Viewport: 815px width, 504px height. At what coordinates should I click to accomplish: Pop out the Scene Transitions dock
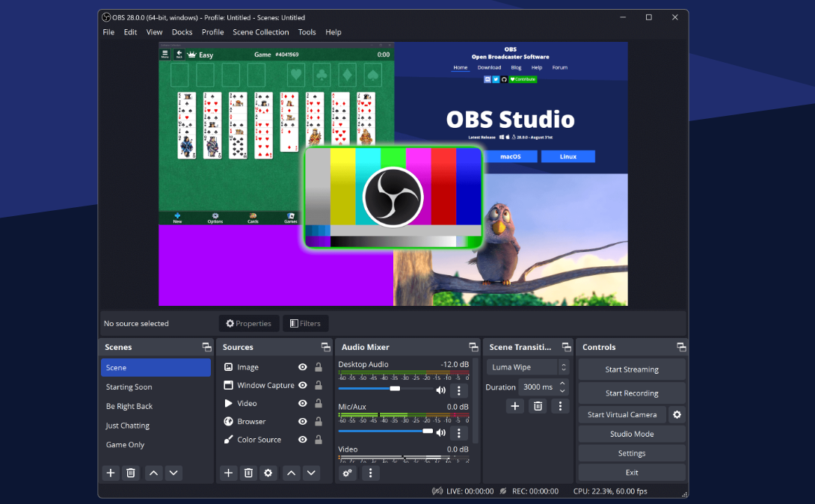567,347
